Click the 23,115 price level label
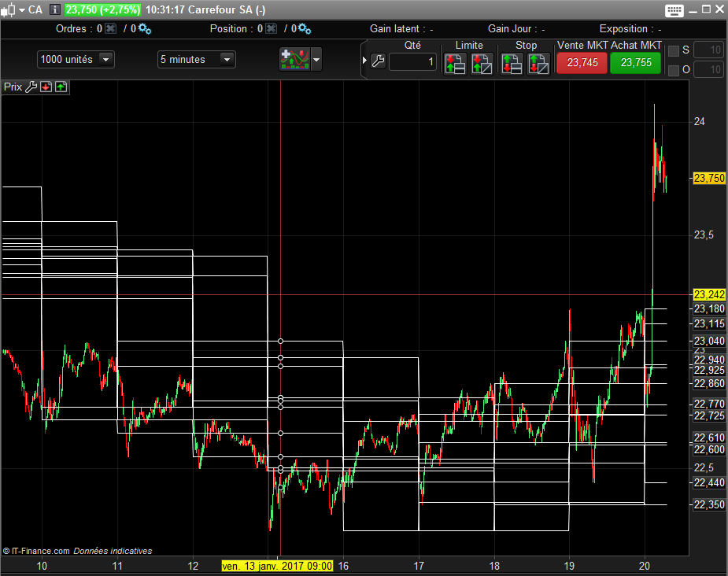Screen dimensions: 728x576 [x=709, y=323]
